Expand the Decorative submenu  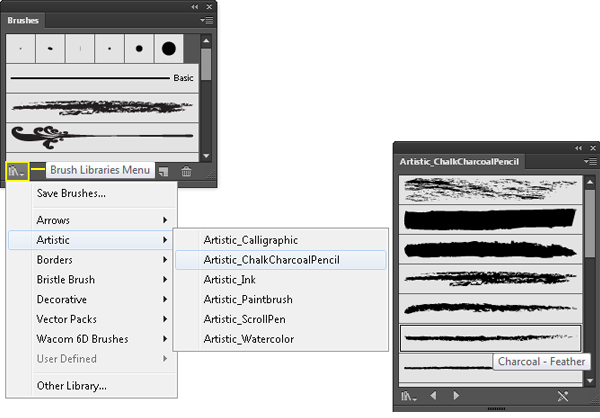click(x=92, y=299)
